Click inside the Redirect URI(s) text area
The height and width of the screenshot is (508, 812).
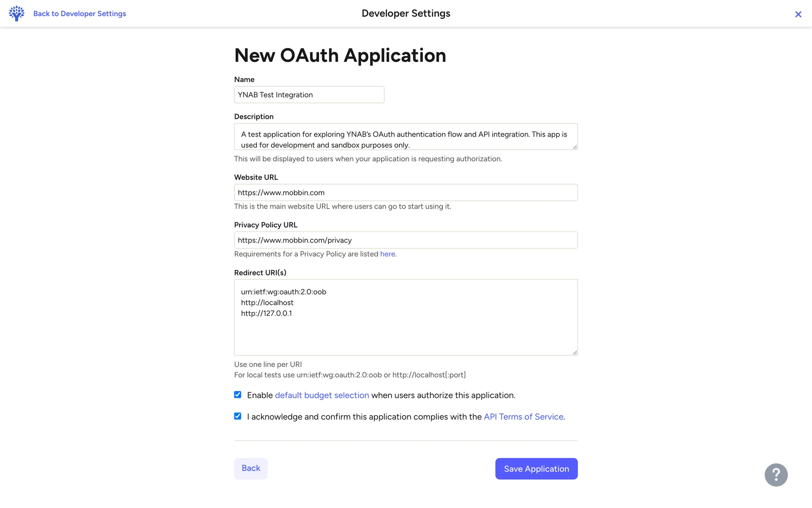pos(406,330)
